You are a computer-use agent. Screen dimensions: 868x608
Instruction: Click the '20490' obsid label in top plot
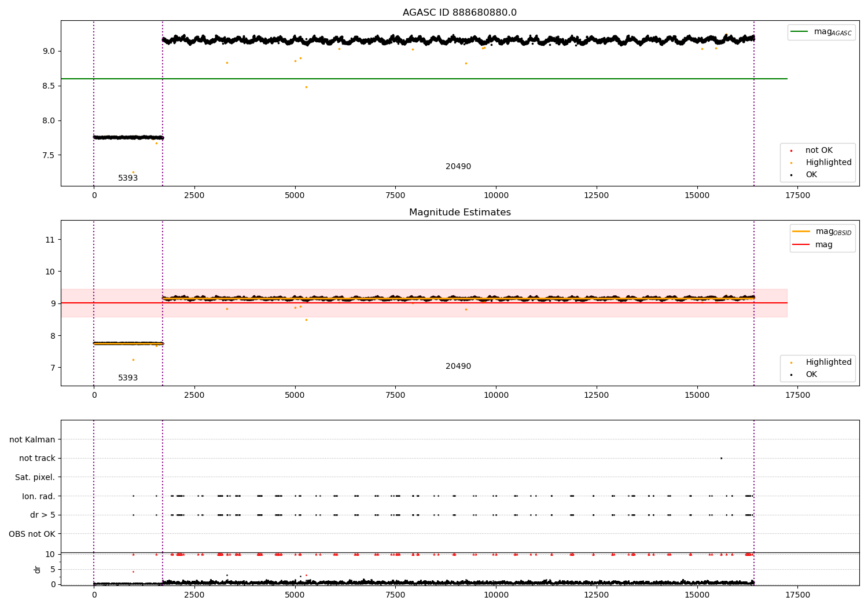coord(458,167)
